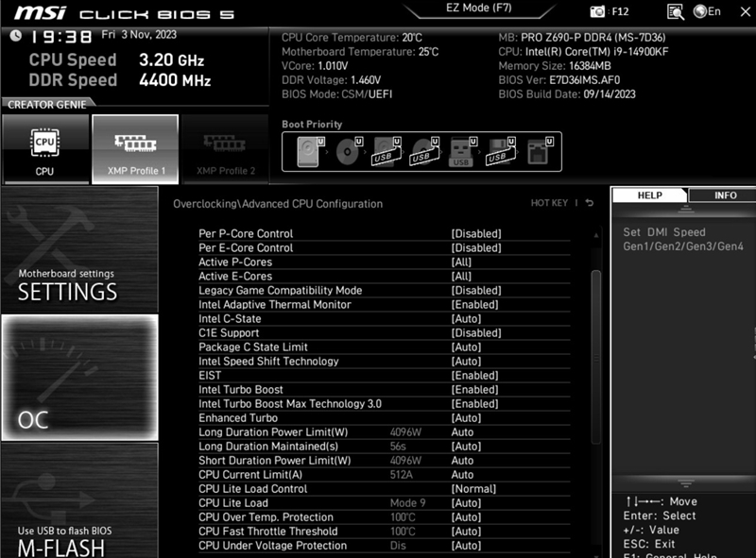Activate the CPU Creator Genie button

tap(45, 149)
